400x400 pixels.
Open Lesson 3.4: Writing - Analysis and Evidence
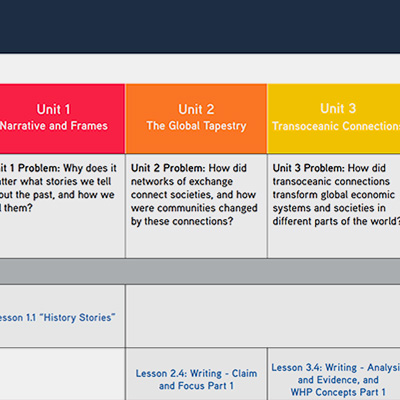[336, 380]
